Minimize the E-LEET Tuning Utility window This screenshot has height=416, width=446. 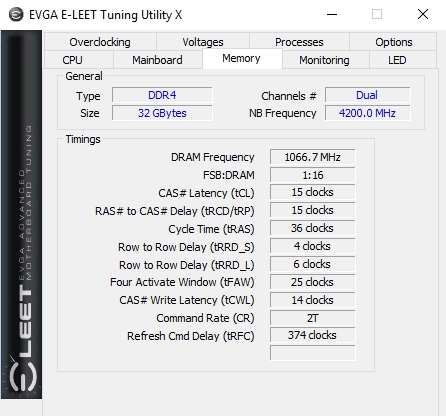coord(332,14)
